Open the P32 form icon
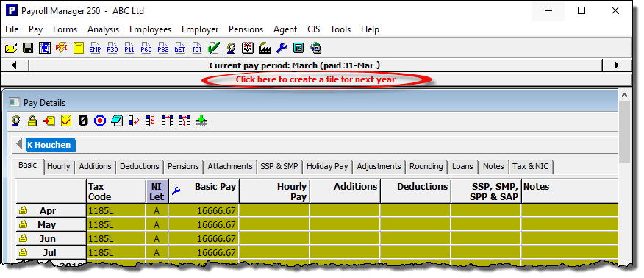 [x=163, y=48]
